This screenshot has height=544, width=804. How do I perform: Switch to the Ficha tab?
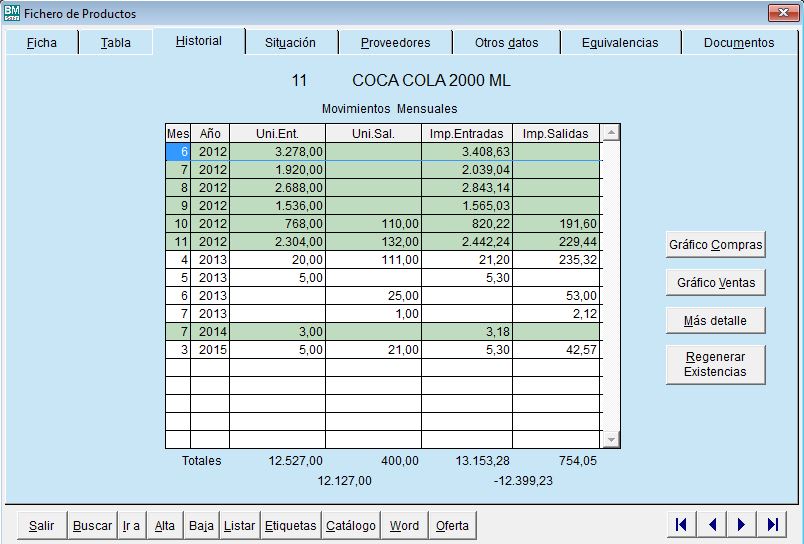pos(42,43)
